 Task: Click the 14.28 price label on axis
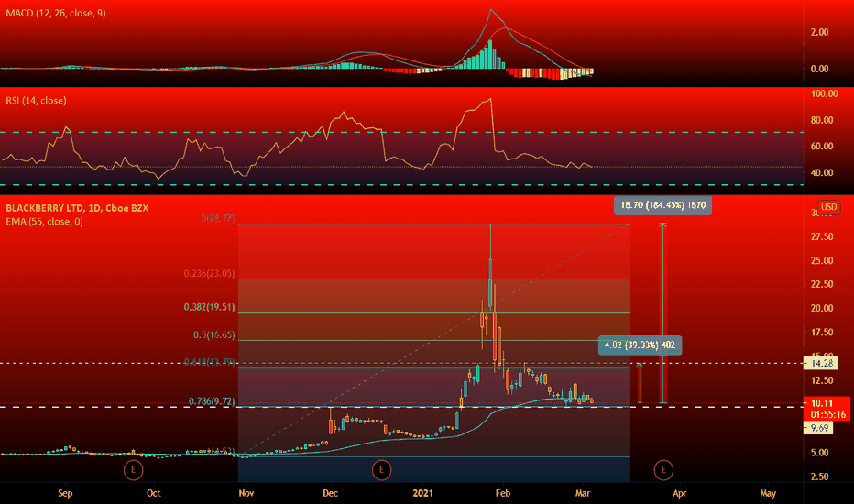tap(821, 363)
